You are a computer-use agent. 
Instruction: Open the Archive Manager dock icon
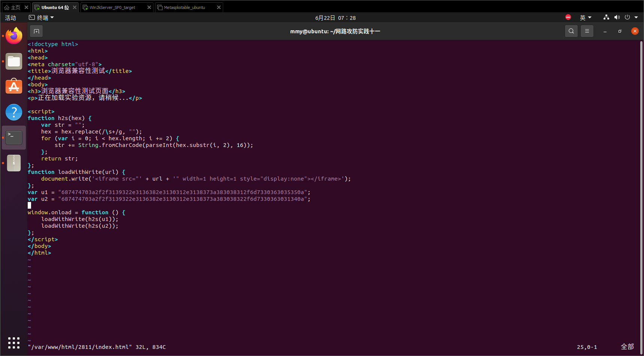click(14, 163)
